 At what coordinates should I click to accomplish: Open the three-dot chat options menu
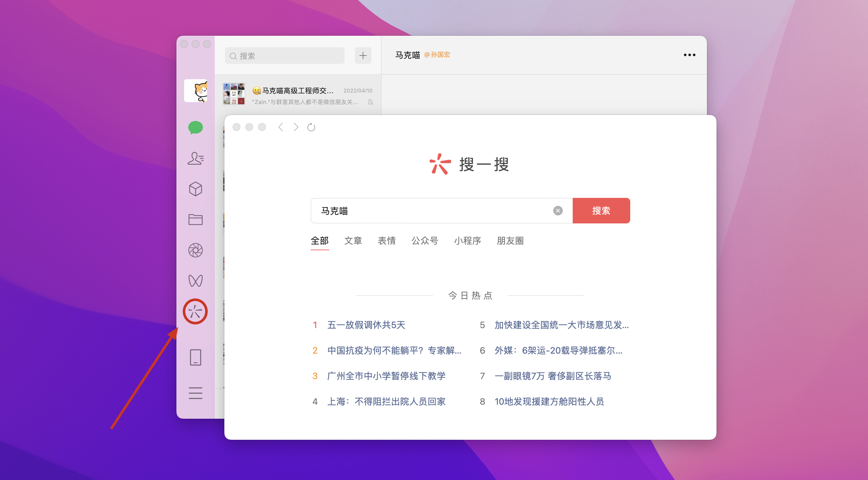(x=689, y=55)
